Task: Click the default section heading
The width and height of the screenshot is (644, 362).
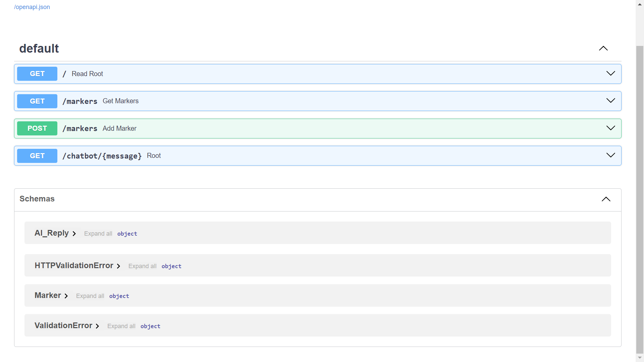Action: 39,49
